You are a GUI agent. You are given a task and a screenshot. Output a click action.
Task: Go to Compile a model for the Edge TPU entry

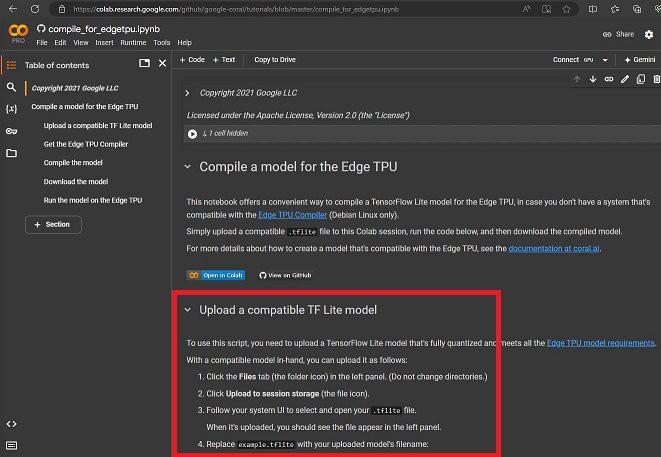tap(85, 107)
